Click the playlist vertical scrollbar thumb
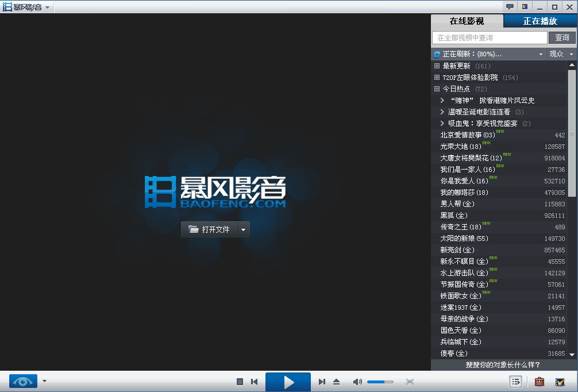Image resolution: width=578 pixels, height=392 pixels. [x=572, y=133]
